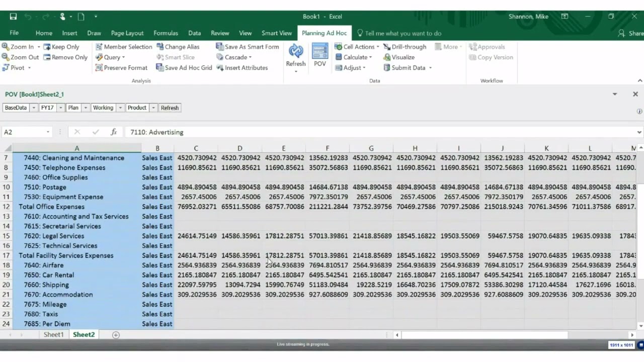644x362 pixels.
Task: Select cell '7510: Postage'
Action: click(x=77, y=187)
